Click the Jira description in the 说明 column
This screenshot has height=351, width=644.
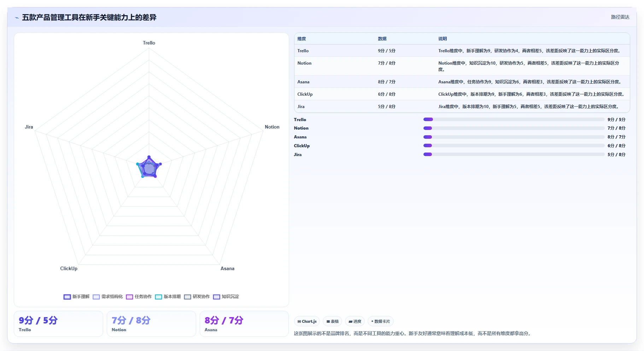[529, 107]
